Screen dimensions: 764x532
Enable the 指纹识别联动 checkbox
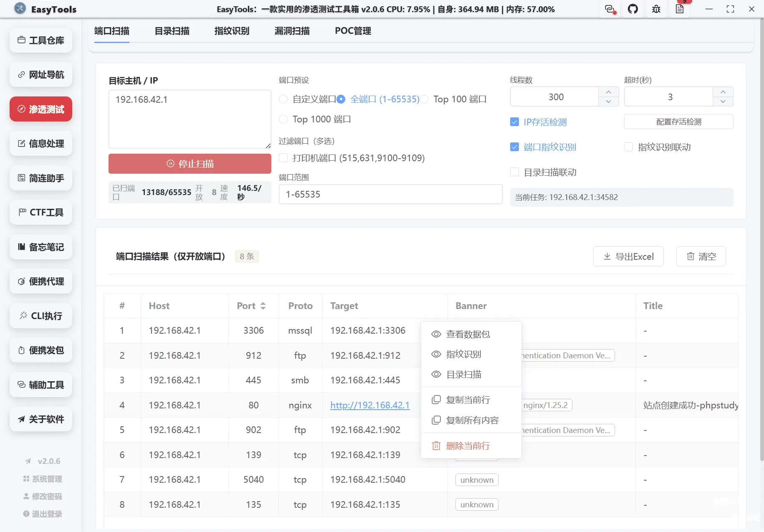(629, 147)
